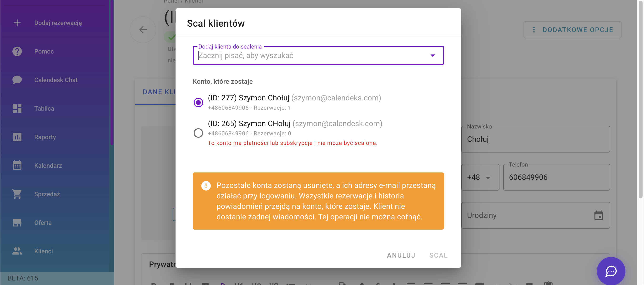This screenshot has height=285, width=644.
Task: Click the calendar icon in the Urodziny field
Action: [x=599, y=215]
